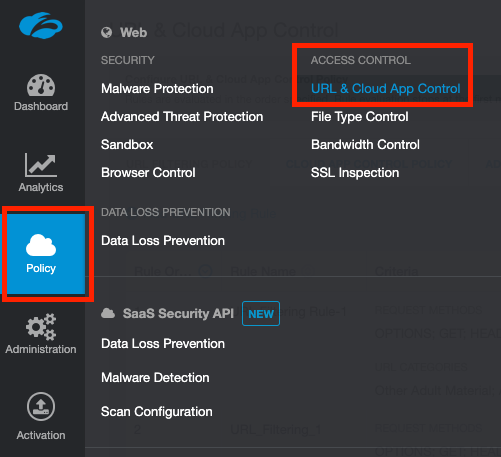
Task: Choose File Type Control
Action: pyautogui.click(x=359, y=117)
